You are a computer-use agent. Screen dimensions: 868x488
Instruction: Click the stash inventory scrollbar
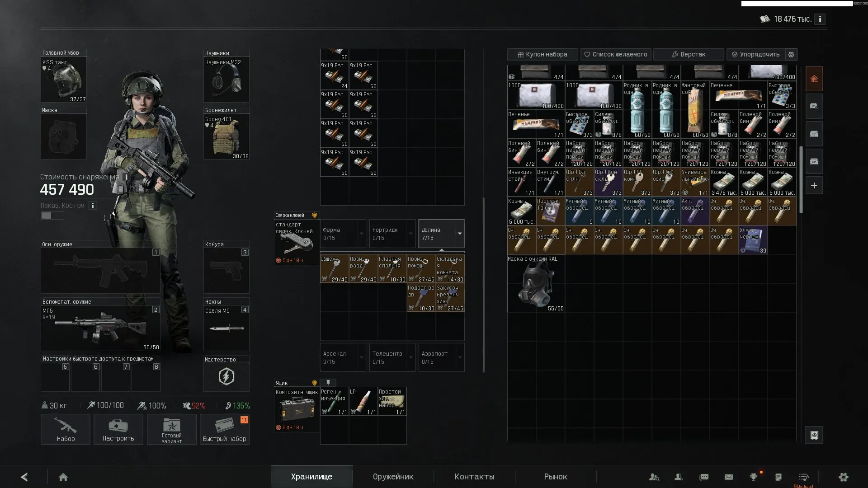point(801,179)
